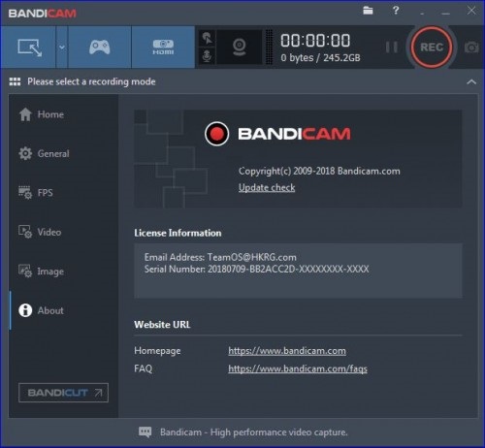The image size is (485, 448).
Task: Click the 'License Information' heading
Action: [x=178, y=233]
